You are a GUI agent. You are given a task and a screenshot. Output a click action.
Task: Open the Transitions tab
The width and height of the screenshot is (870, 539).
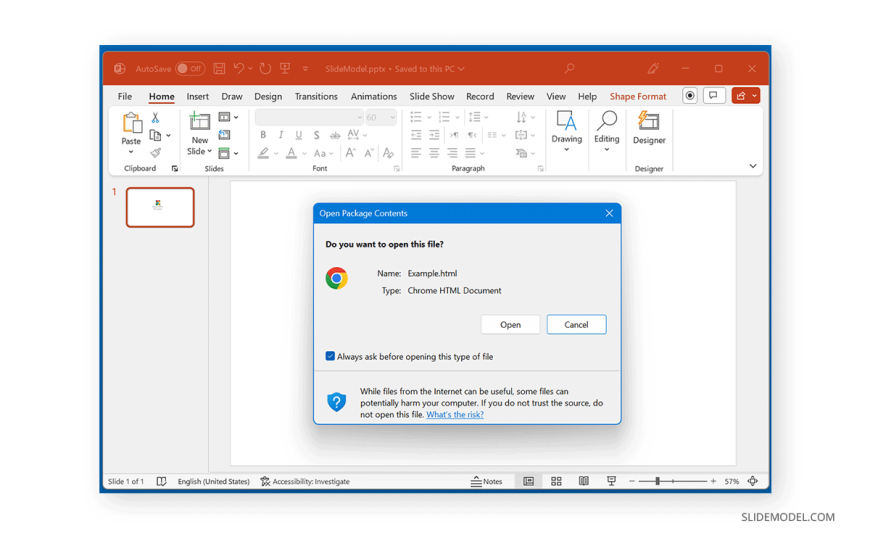(316, 97)
